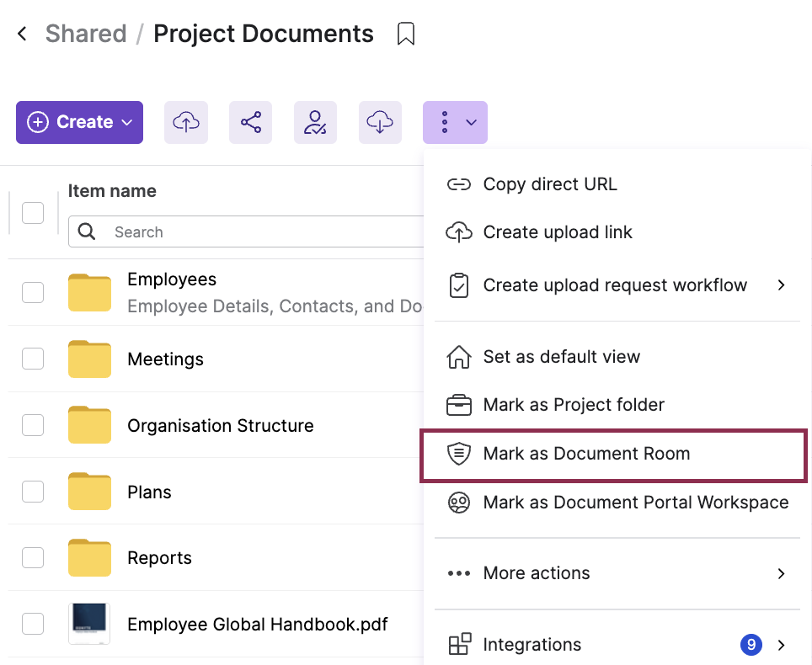
Task: Click the back arrow beside Shared breadcrumb
Action: pos(21,33)
